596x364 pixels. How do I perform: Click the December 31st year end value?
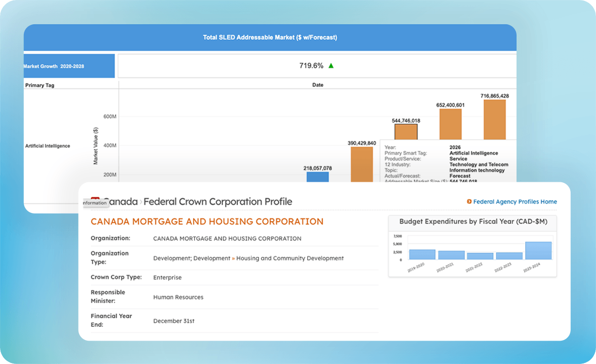[174, 321]
